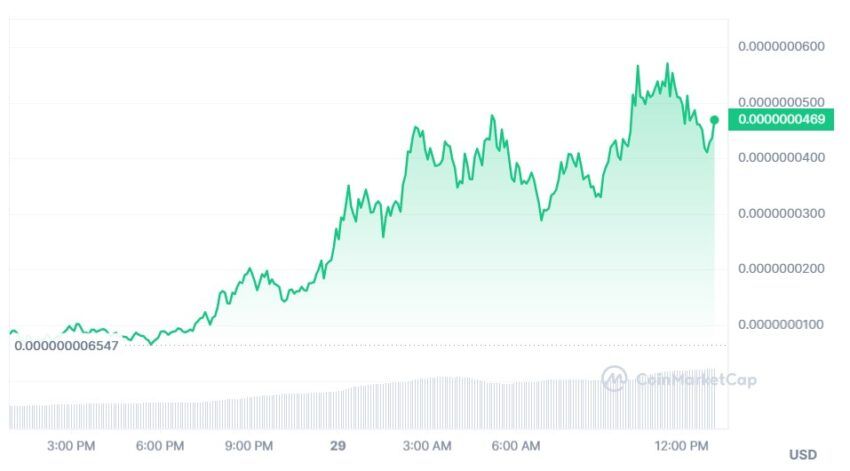Select the 12:00 PM time axis label
Screen dimensions: 850x471
coord(681,446)
